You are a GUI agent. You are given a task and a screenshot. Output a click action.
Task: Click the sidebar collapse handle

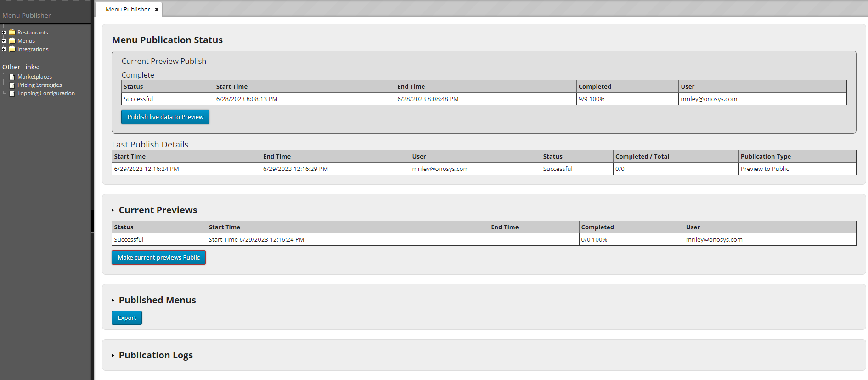[92, 221]
